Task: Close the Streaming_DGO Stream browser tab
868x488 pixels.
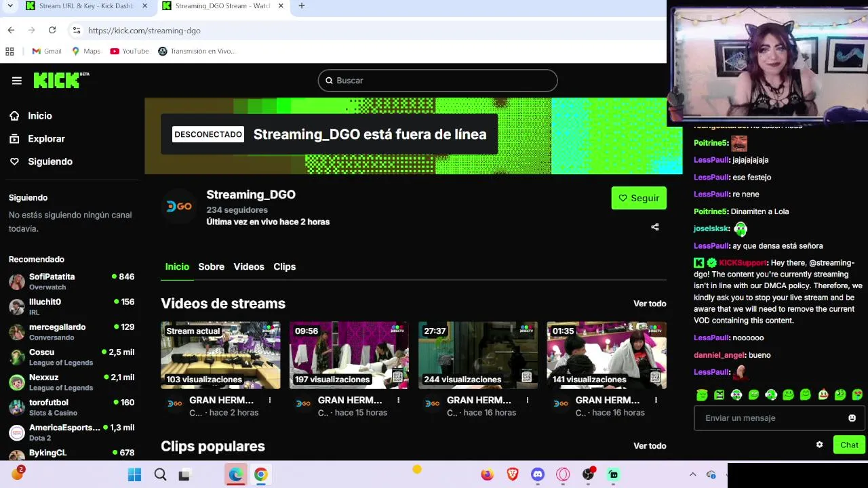Action: click(281, 6)
